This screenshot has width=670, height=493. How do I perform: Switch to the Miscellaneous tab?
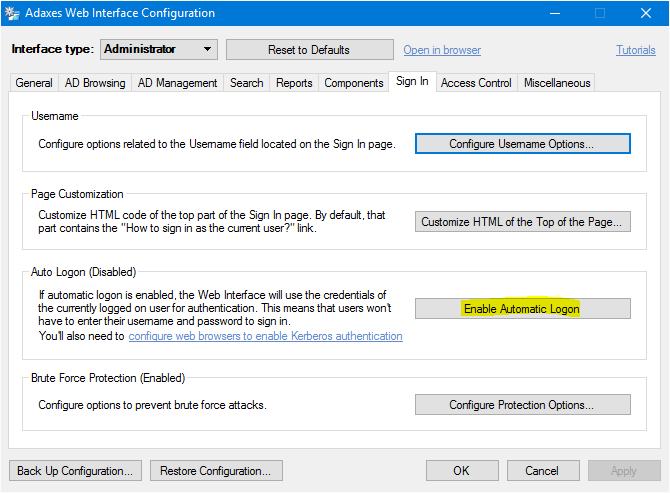[x=557, y=82]
